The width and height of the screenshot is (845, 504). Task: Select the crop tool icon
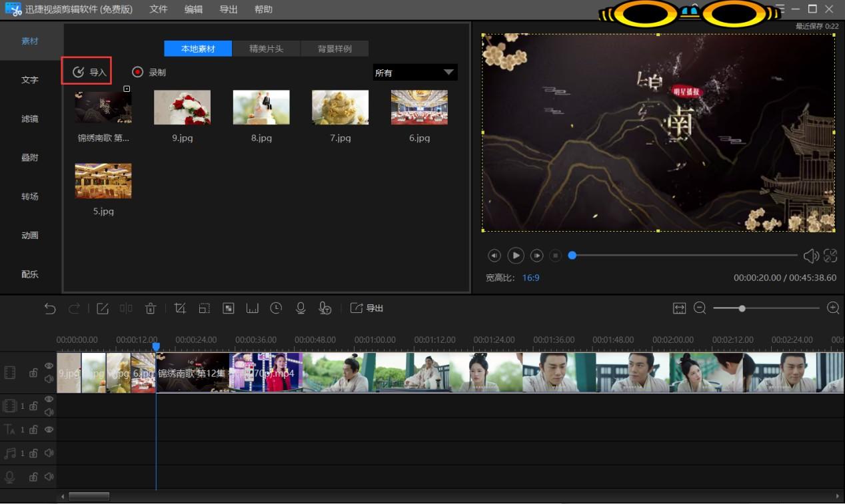(180, 308)
